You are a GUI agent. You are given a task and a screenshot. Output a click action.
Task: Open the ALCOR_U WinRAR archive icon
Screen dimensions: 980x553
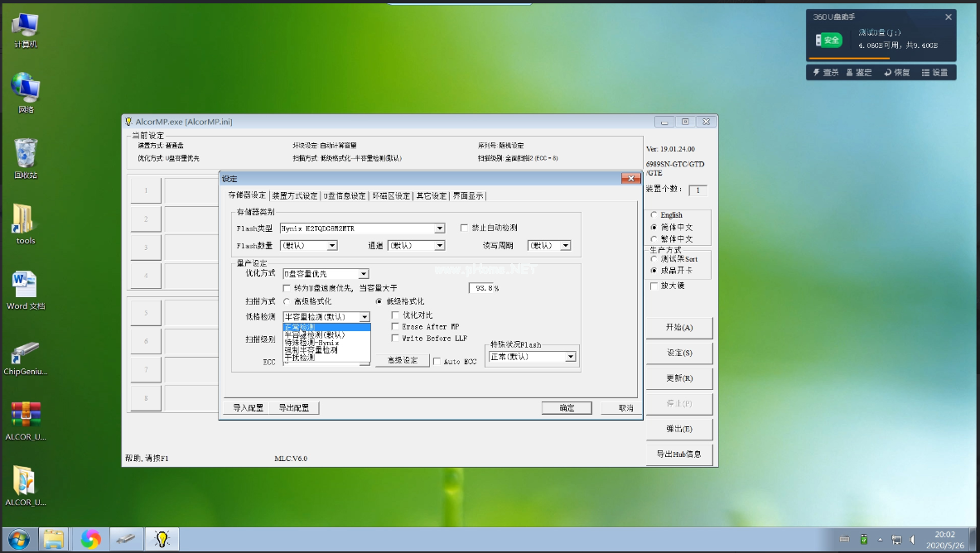[x=26, y=417]
